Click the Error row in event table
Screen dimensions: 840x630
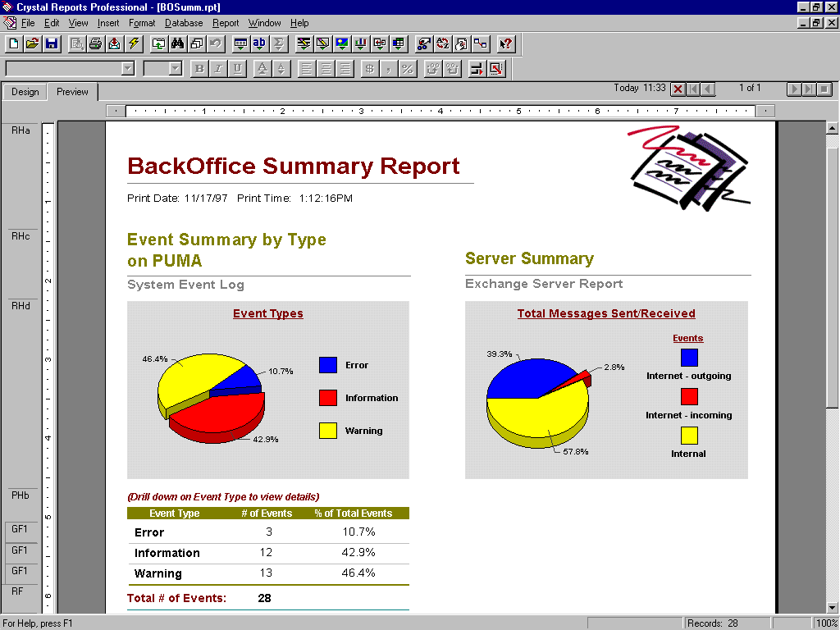[268, 532]
